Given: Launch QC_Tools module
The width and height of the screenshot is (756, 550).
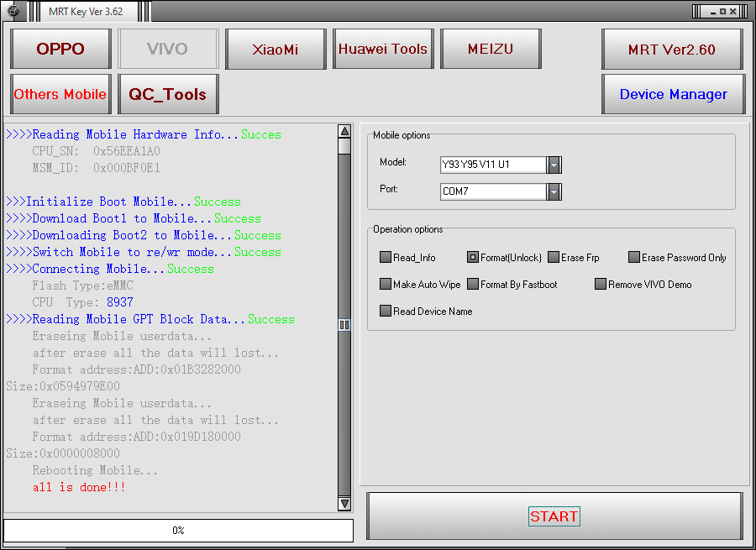Looking at the screenshot, I should point(168,94).
